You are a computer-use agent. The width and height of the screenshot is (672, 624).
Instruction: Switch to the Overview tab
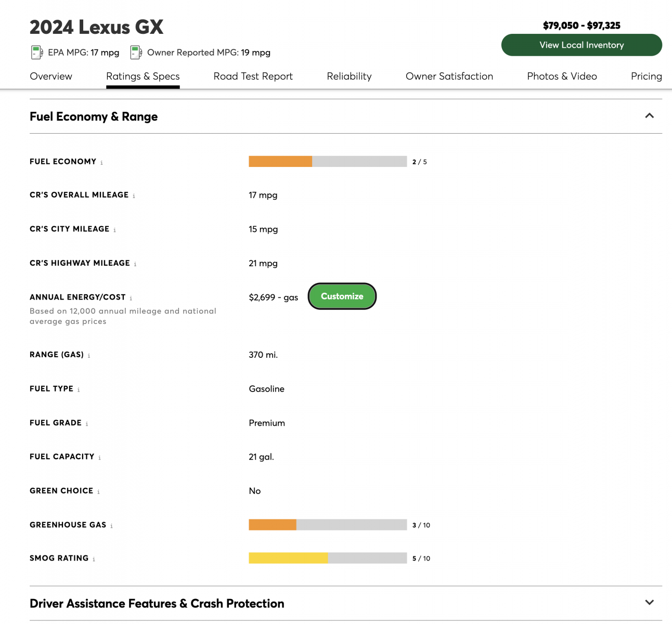51,76
